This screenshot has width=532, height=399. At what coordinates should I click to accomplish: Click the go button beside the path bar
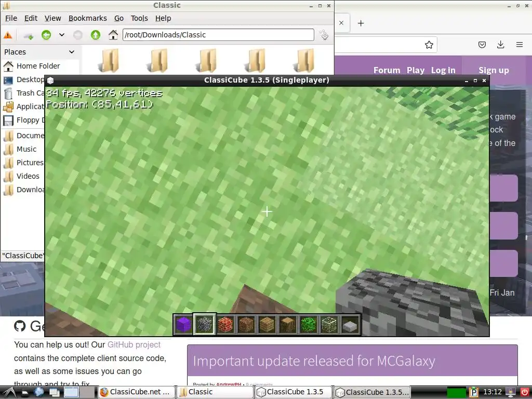[x=324, y=35]
